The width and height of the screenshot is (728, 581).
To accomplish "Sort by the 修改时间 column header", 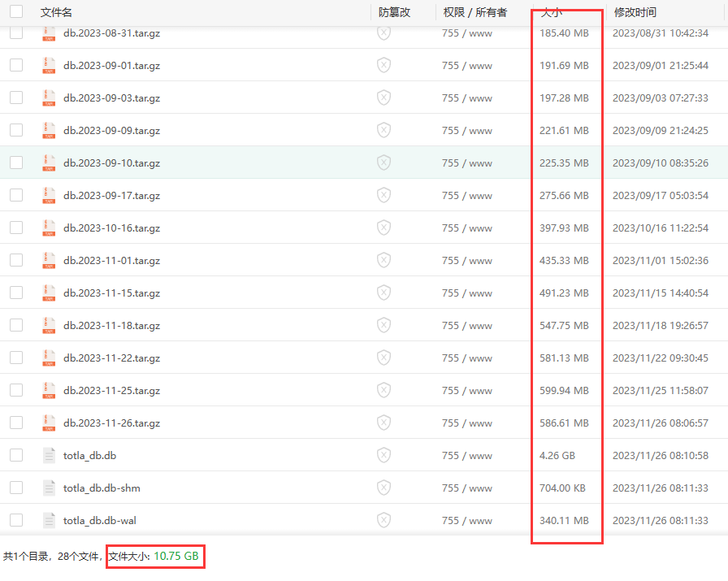I will coord(635,12).
